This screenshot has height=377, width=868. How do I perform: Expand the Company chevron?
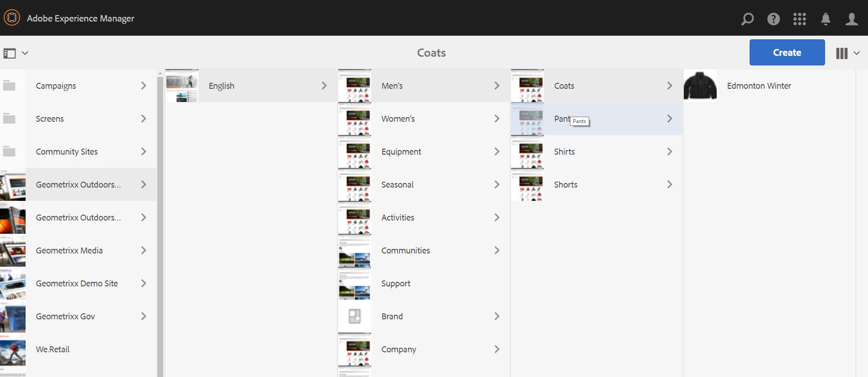point(497,349)
